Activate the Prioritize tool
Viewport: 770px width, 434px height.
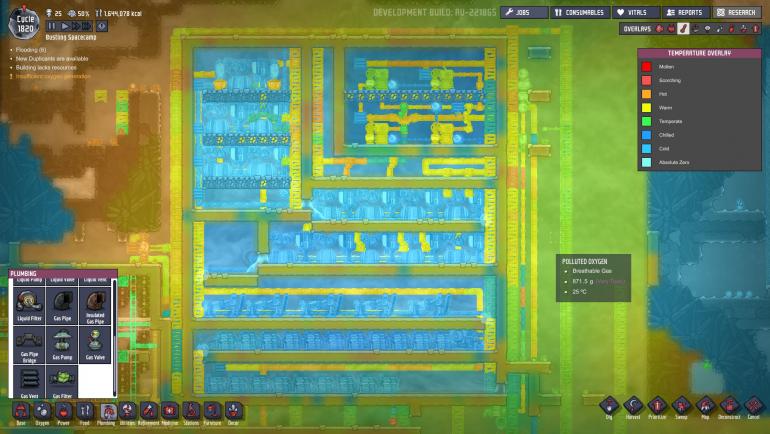point(657,407)
